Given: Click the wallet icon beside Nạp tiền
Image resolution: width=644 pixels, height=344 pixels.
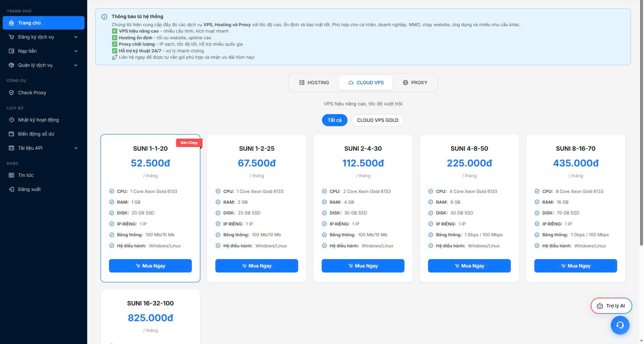Looking at the screenshot, I should pyautogui.click(x=11, y=51).
